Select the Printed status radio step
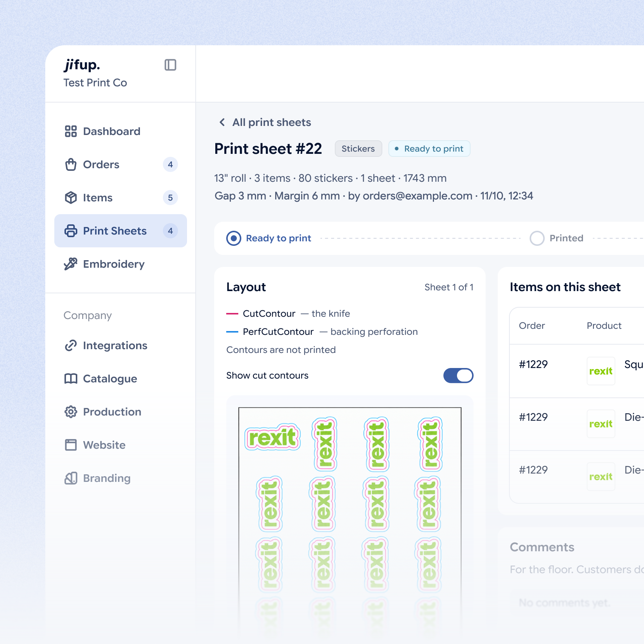Image resolution: width=644 pixels, height=644 pixels. [x=537, y=238]
